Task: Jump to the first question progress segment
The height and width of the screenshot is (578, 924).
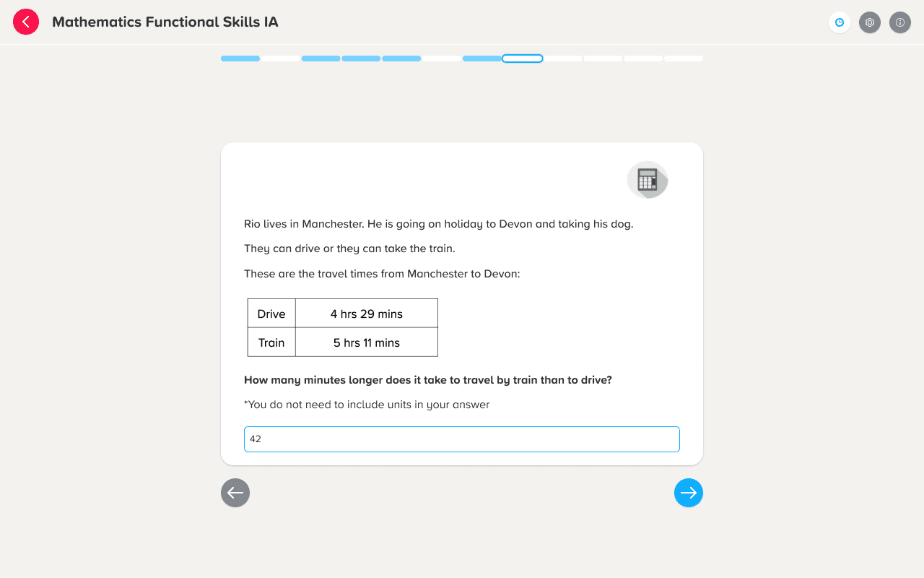Action: [x=240, y=59]
